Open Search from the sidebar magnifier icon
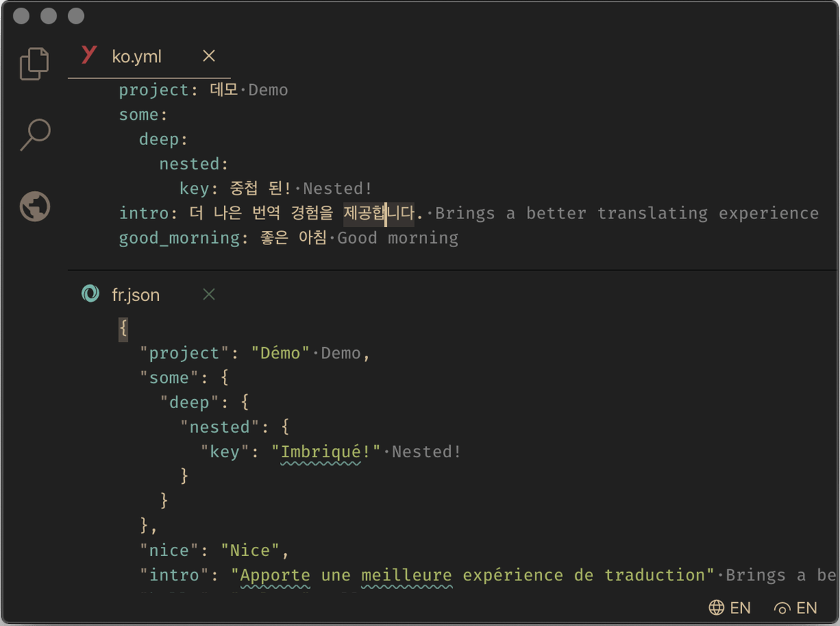 pyautogui.click(x=34, y=134)
